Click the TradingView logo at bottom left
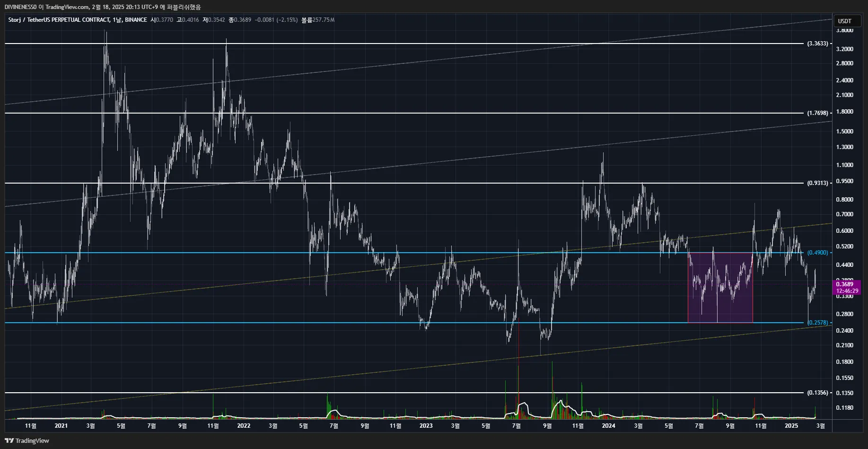 (27, 440)
